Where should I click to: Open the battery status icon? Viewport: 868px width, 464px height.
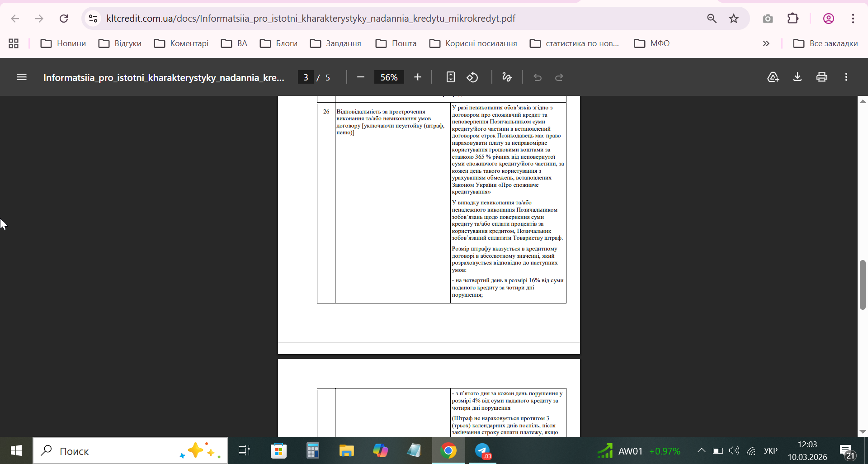coord(718,450)
